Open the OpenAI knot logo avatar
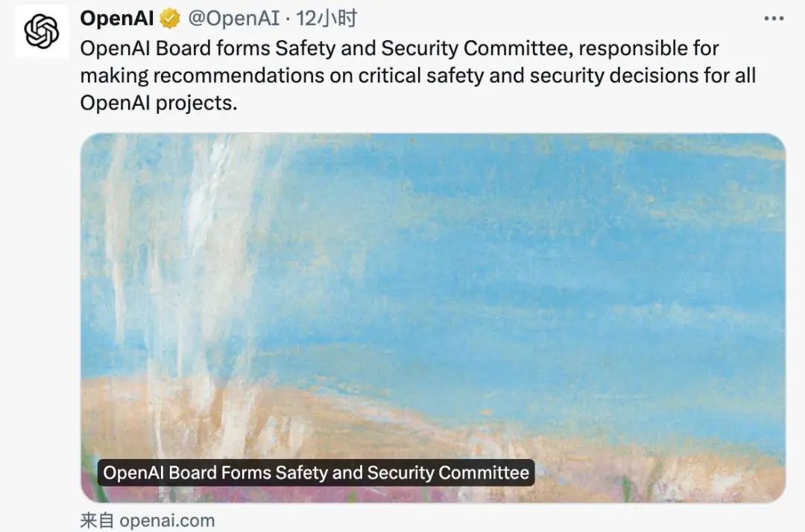This screenshot has width=805, height=532. pos(42,31)
